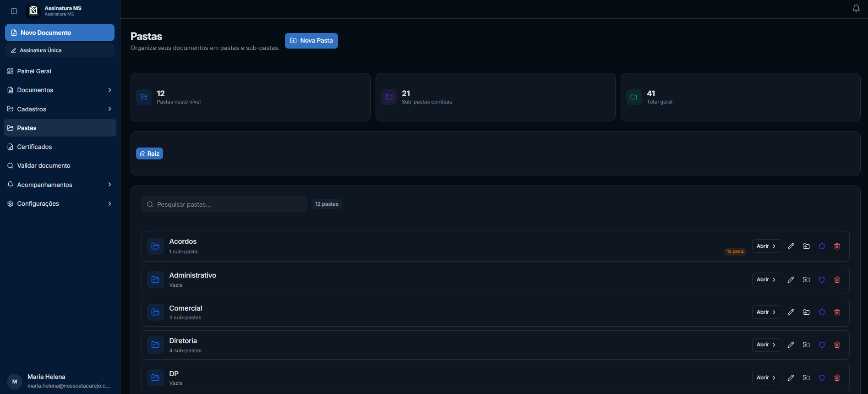The width and height of the screenshot is (868, 394).
Task: Open Acompanhamentos in the sidebar
Action: coord(60,185)
